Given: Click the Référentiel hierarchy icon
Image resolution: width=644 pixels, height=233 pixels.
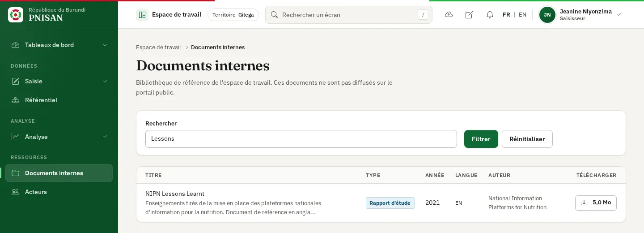Looking at the screenshot, I should tap(16, 100).
